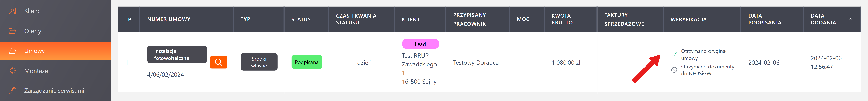Open the Montaże menu item

[36, 71]
